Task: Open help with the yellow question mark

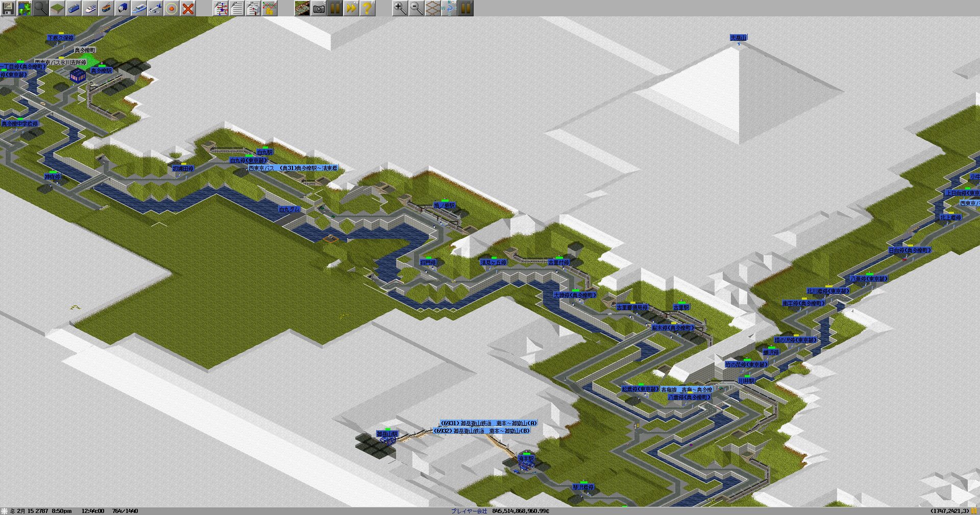Action: coord(367,8)
